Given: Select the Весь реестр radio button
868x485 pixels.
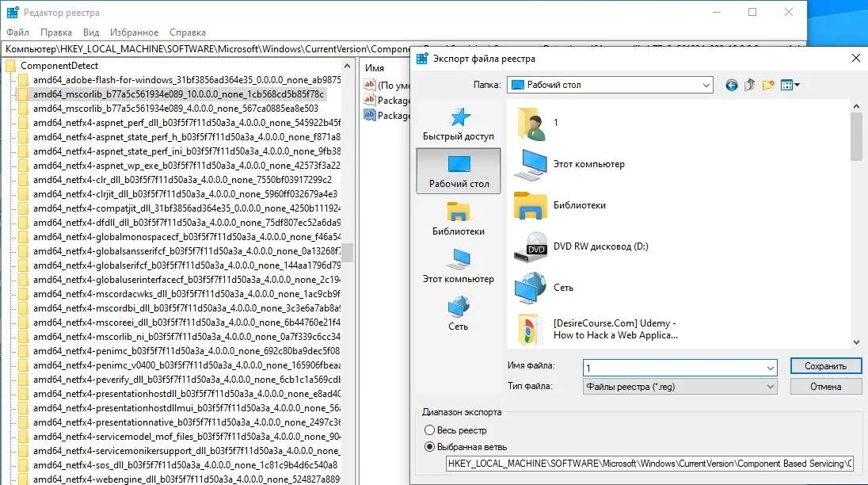Looking at the screenshot, I should pos(430,430).
